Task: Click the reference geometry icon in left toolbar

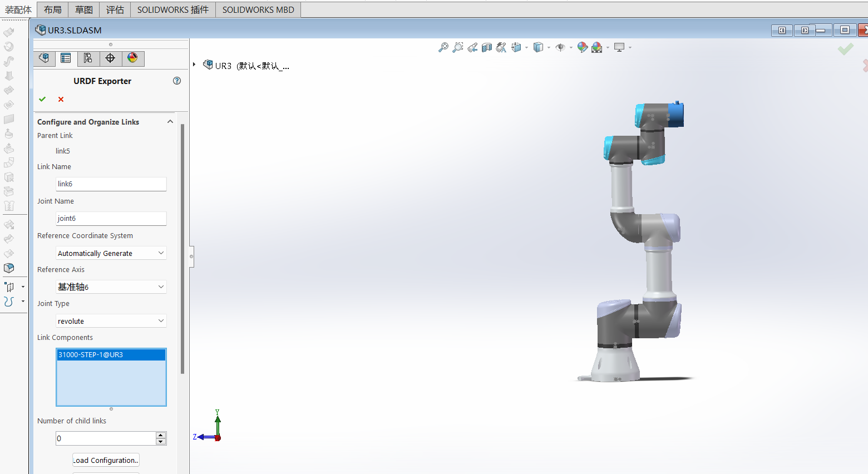Action: [9, 287]
